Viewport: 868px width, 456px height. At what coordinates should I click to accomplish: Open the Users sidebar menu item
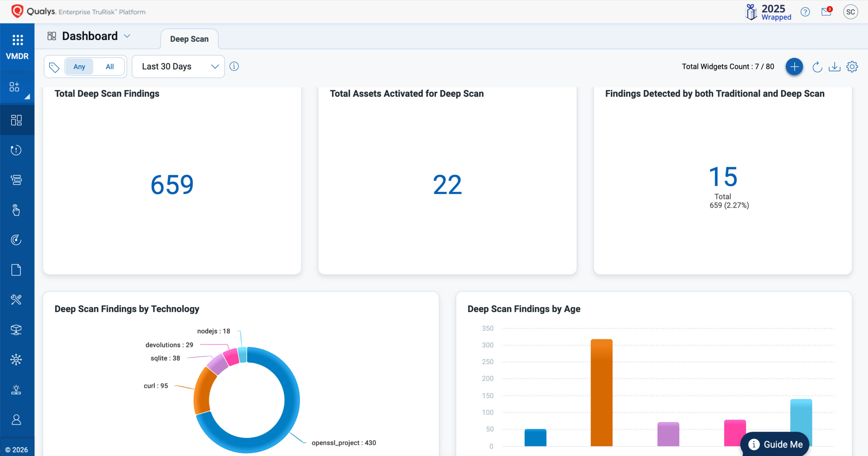point(16,420)
